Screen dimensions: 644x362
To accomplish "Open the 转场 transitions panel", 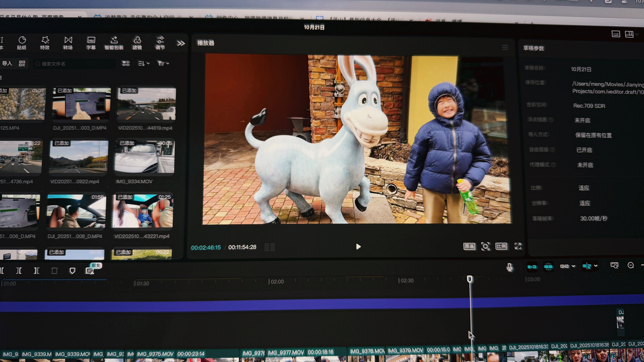I will (68, 43).
